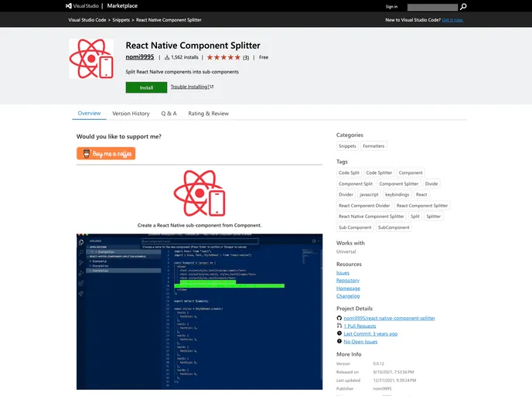532x396 pixels.
Task: Click the clock icon beside Last Commit
Action: [339, 333]
